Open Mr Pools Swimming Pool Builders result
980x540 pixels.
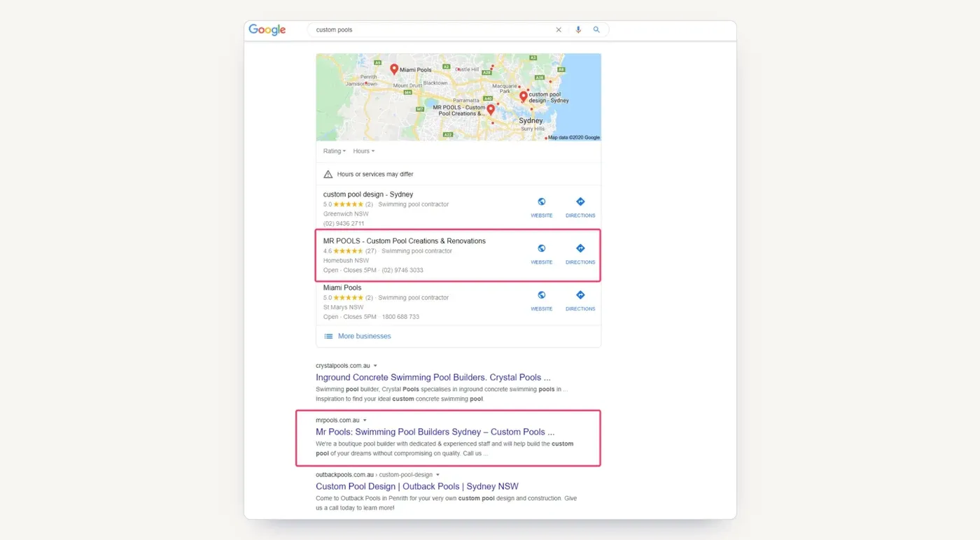click(435, 432)
